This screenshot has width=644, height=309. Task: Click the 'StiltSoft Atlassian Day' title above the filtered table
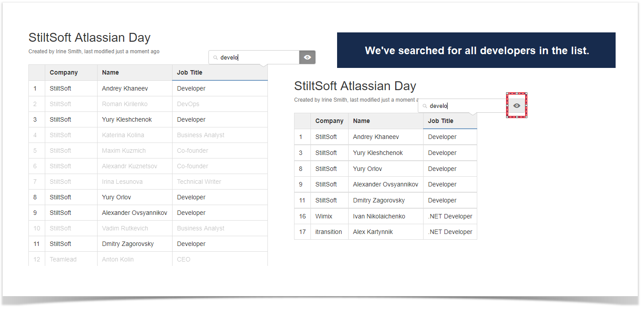355,86
